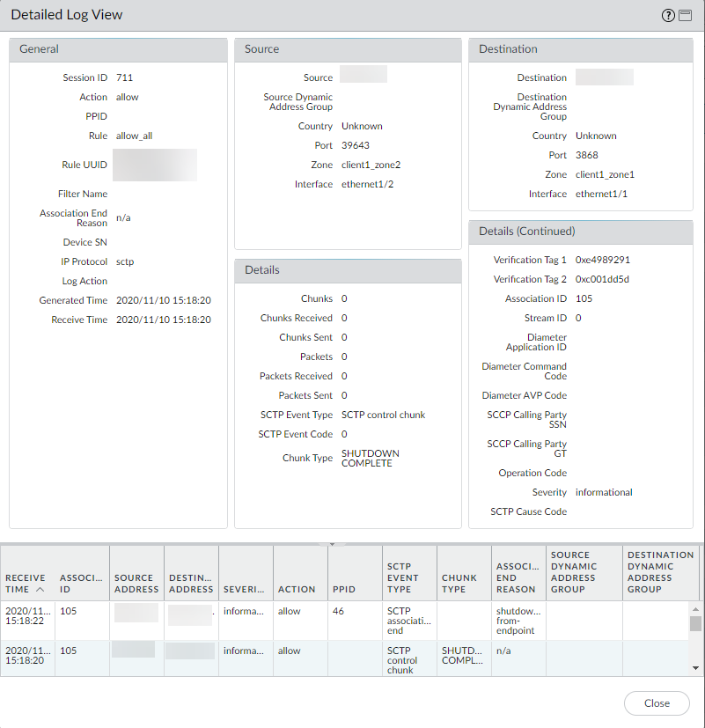Viewport: 705px width, 728px height.
Task: Click the maximize window icon in header
Action: click(685, 15)
